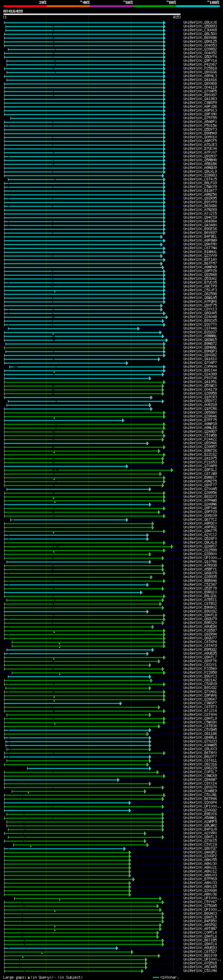Select the orange ~40% legend segment
Viewport: 223px width, 980px height.
point(68,6)
